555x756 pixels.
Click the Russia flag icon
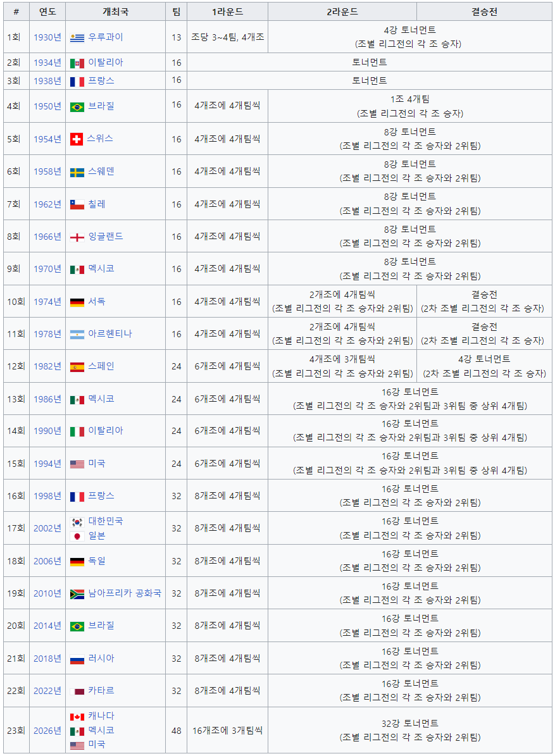[77, 659]
